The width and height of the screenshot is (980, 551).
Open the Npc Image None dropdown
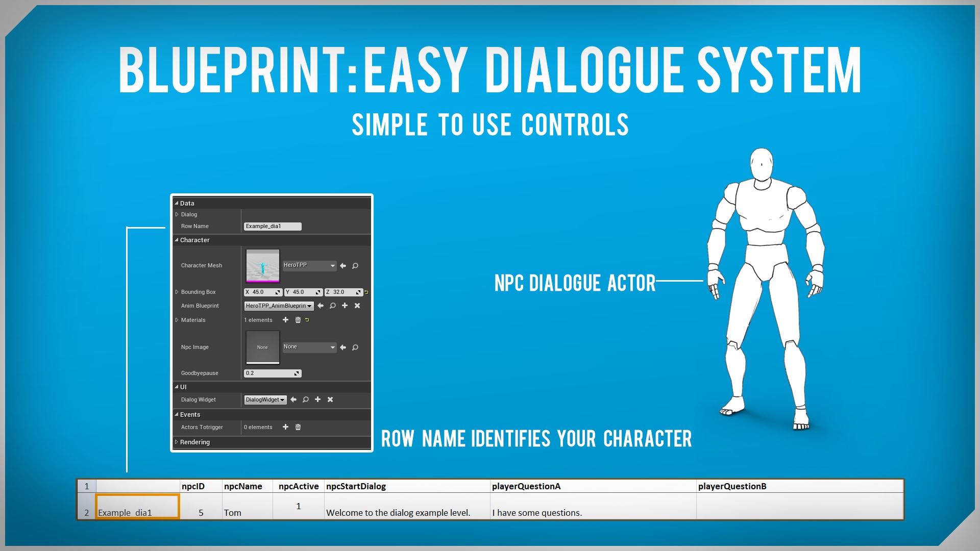tap(309, 347)
